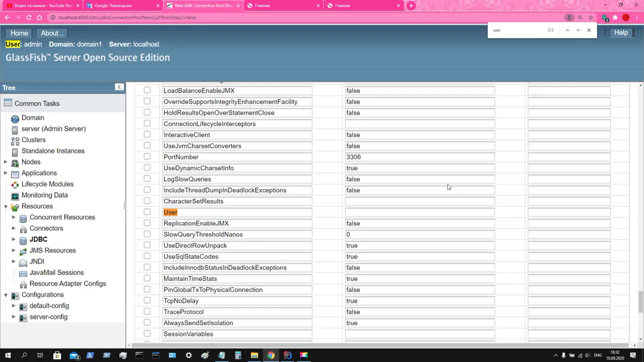Click the Lifecycle Modules icon

click(x=15, y=185)
